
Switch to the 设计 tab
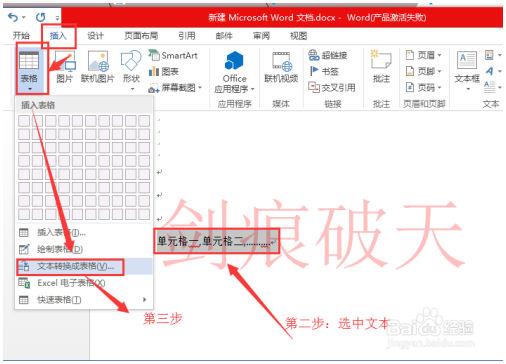click(x=96, y=35)
